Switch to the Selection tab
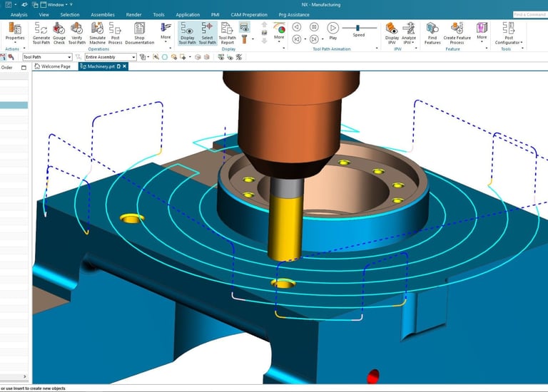Viewport: 548px width, 392px height. coord(70,15)
